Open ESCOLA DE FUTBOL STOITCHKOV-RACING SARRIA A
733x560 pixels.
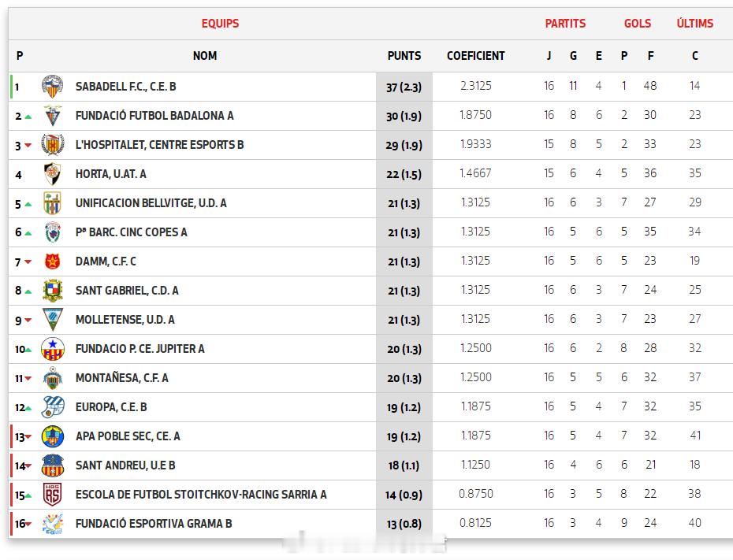(201, 495)
